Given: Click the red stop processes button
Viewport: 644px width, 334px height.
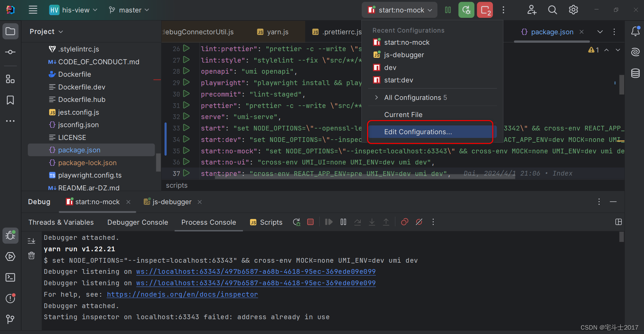Looking at the screenshot, I should (485, 10).
